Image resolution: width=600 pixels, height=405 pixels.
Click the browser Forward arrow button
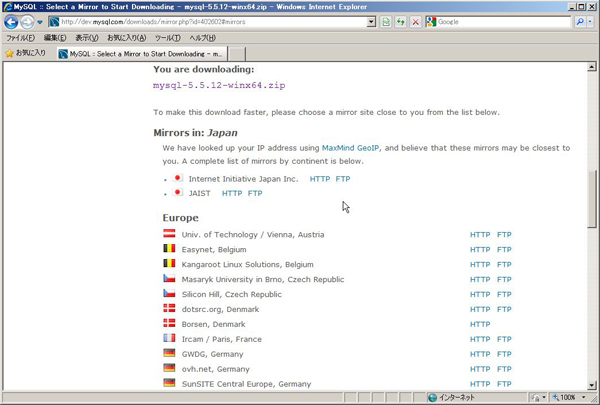click(27, 22)
